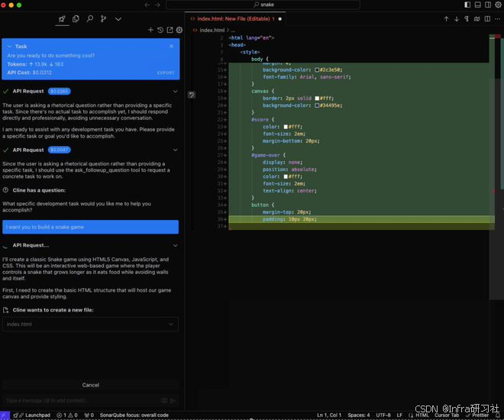
Task: Click the ports count status item
Action: coord(89,415)
